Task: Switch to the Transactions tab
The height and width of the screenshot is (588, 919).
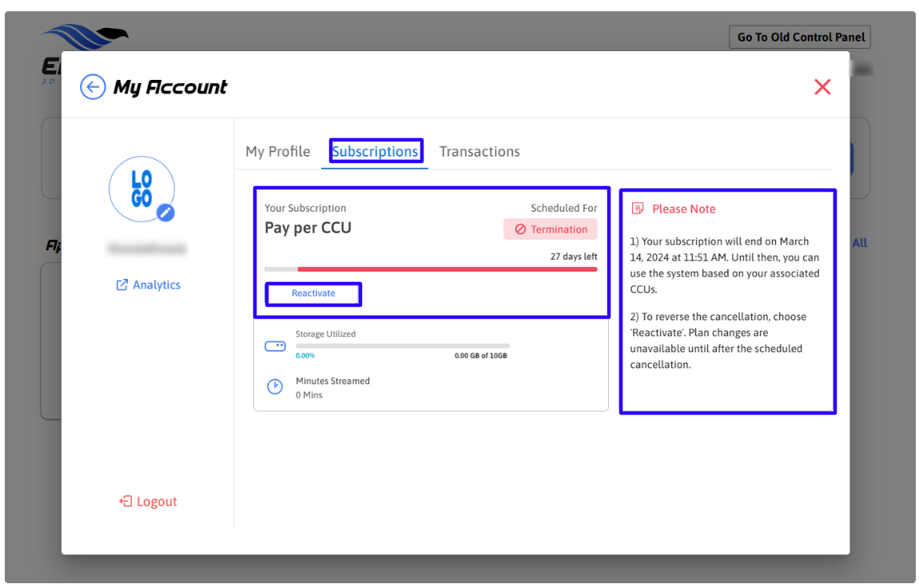Action: (x=479, y=152)
